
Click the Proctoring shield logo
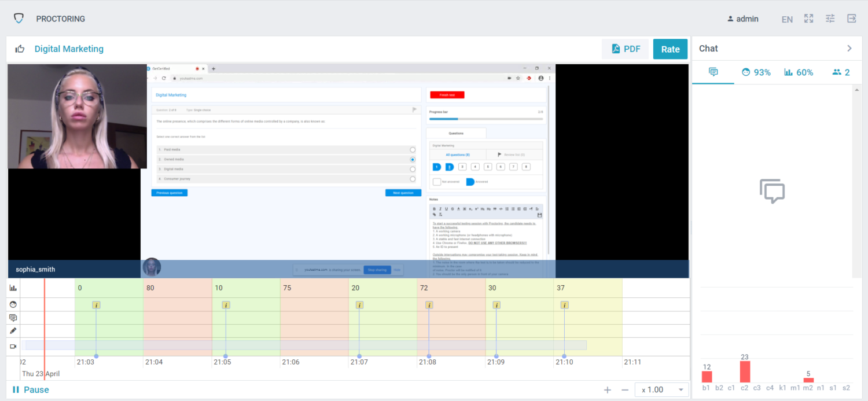click(19, 19)
